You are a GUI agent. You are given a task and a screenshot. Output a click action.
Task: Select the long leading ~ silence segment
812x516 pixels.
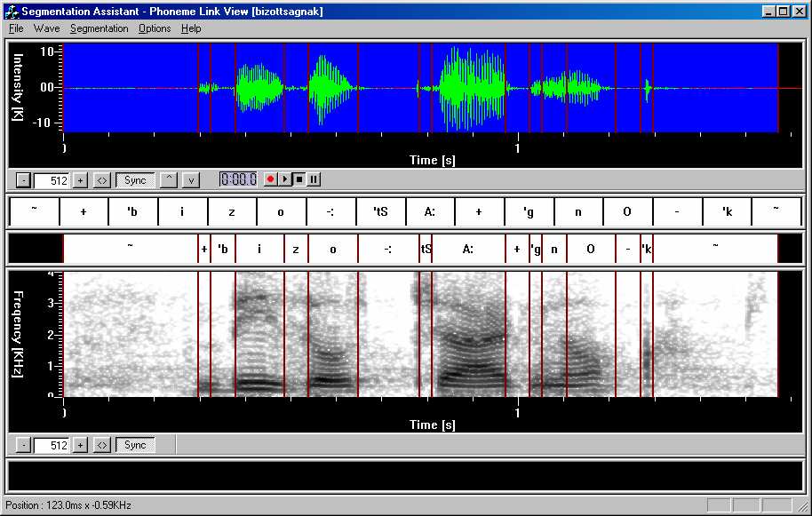[131, 249]
